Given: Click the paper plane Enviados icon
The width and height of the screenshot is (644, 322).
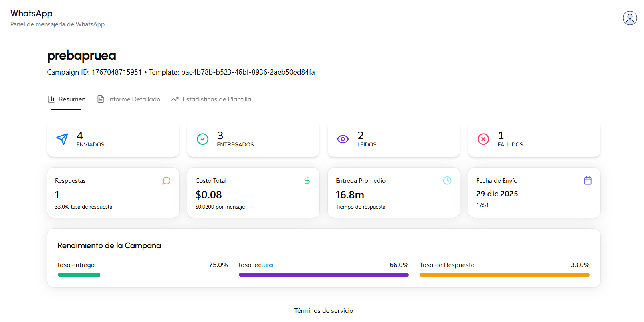Looking at the screenshot, I should point(62,139).
